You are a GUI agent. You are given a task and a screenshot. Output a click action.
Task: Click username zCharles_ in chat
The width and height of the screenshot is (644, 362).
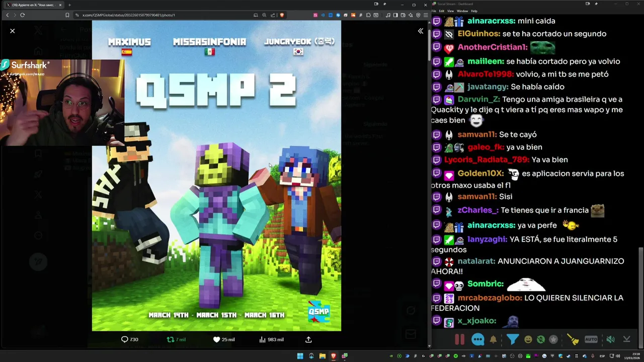478,210
